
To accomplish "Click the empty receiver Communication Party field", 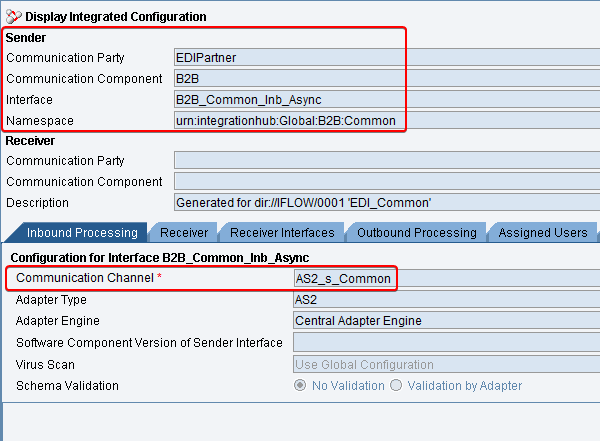I will tap(387, 160).
